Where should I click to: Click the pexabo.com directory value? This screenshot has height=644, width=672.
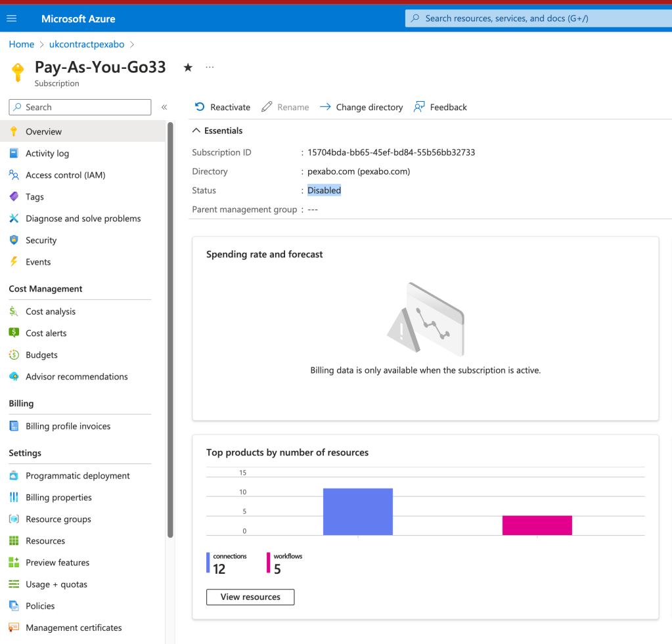[359, 171]
